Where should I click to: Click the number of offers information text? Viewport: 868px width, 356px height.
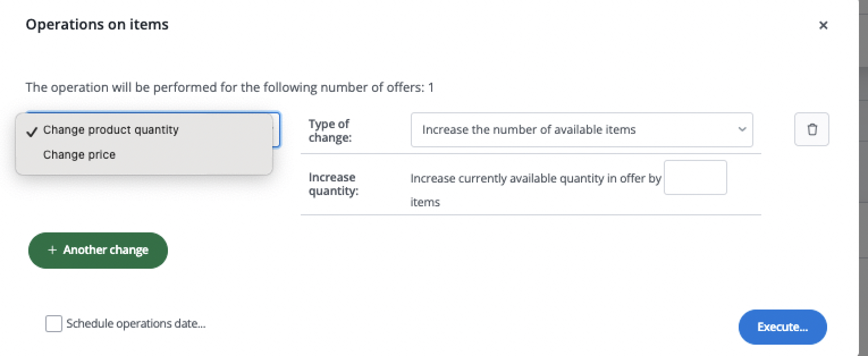(x=229, y=88)
